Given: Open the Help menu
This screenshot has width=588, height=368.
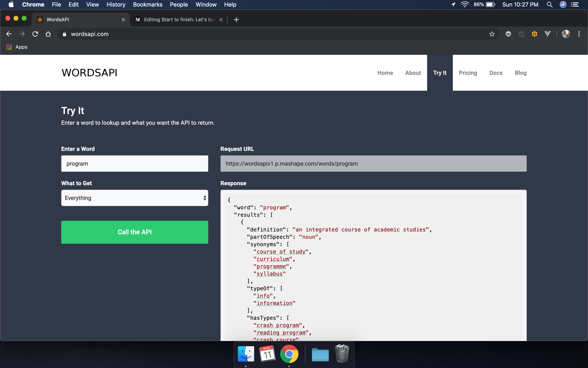Looking at the screenshot, I should tap(230, 4).
